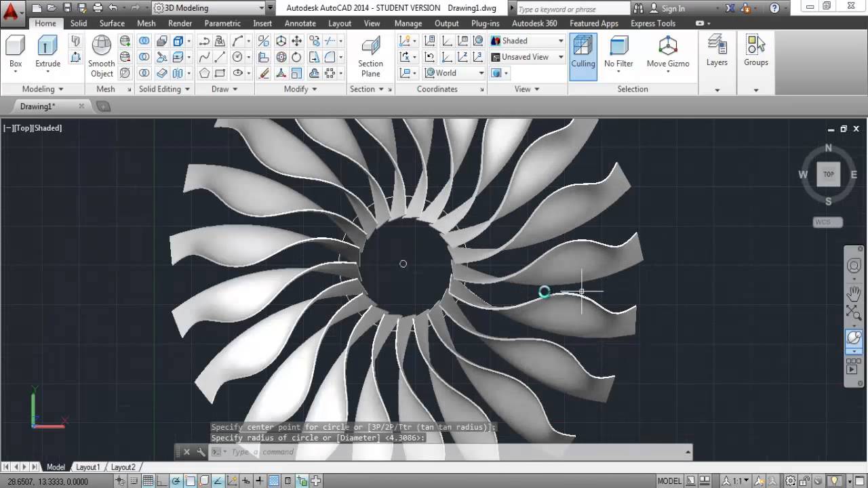Toggle the MODEL space button
The height and width of the screenshot is (488, 868).
670,481
